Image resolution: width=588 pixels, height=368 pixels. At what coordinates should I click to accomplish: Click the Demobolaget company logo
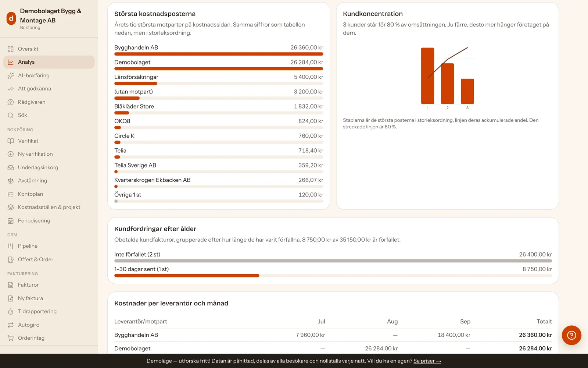(11, 18)
